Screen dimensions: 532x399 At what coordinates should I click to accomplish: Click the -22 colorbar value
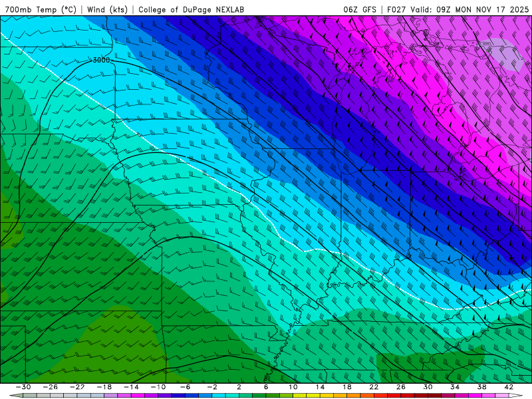(x=77, y=387)
